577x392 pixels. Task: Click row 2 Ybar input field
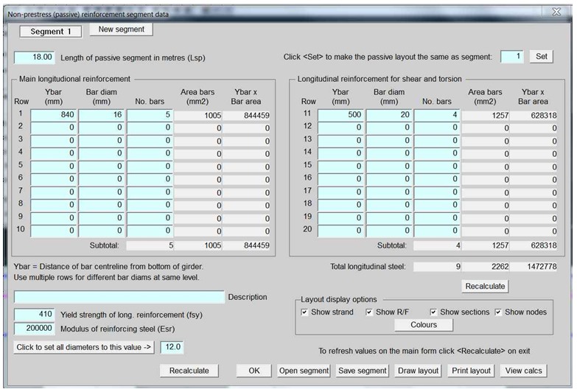pyautogui.click(x=53, y=127)
